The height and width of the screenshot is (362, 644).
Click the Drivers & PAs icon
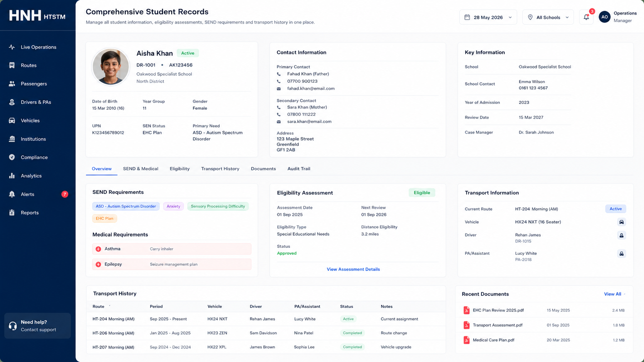(12, 102)
